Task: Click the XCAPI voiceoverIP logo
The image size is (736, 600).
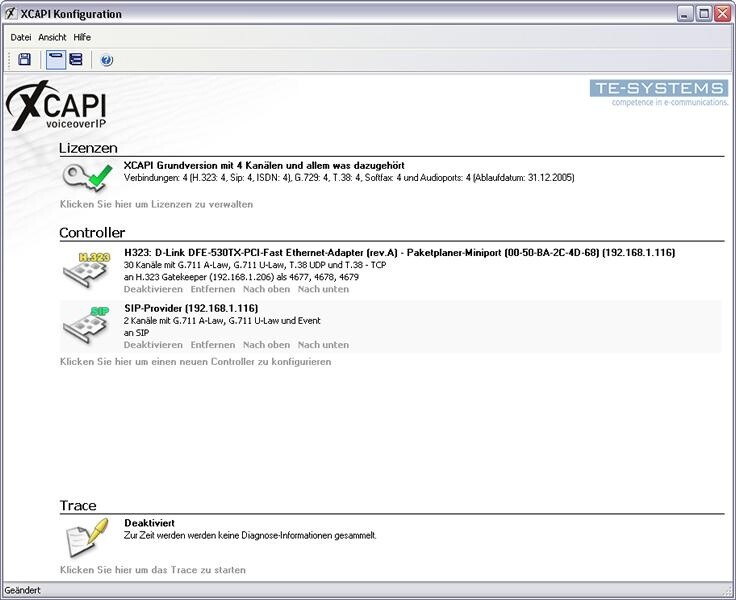Action: tap(56, 106)
